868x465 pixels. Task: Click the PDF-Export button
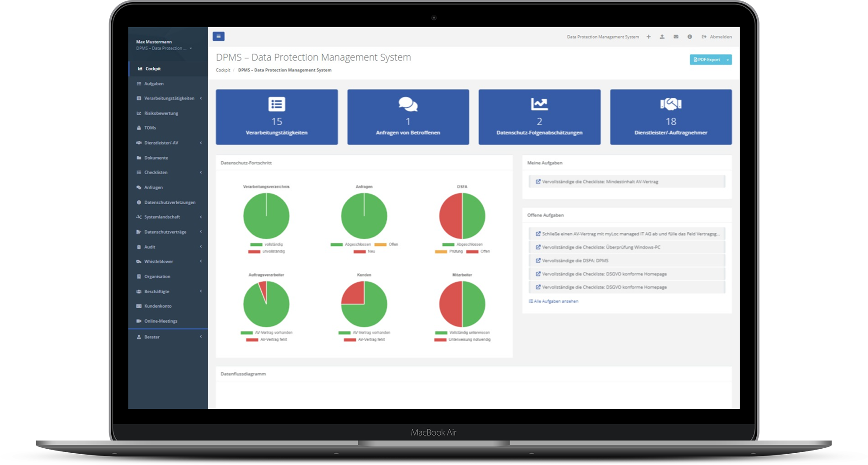[708, 59]
